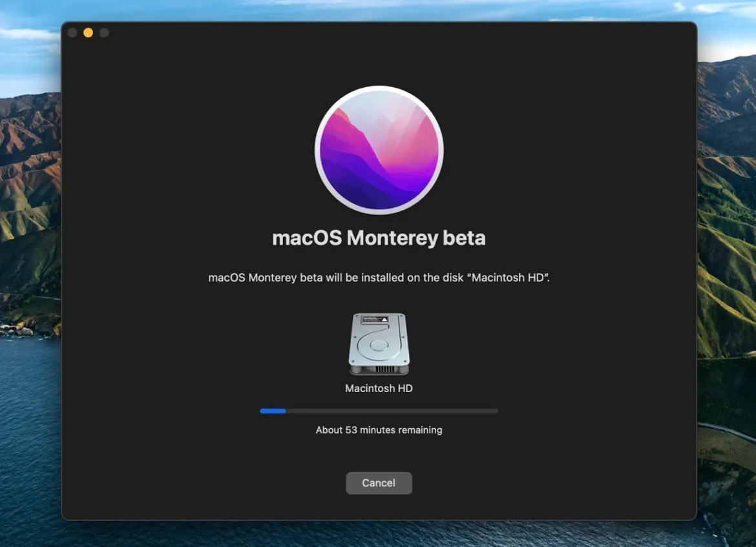Click the "will be installed on the disk" message

(379, 278)
